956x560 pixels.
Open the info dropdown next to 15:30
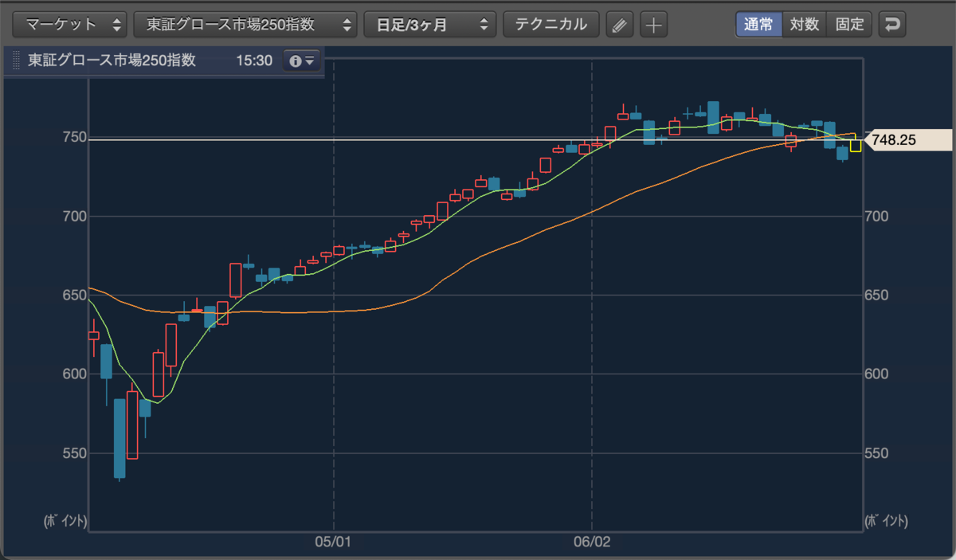pyautogui.click(x=302, y=61)
